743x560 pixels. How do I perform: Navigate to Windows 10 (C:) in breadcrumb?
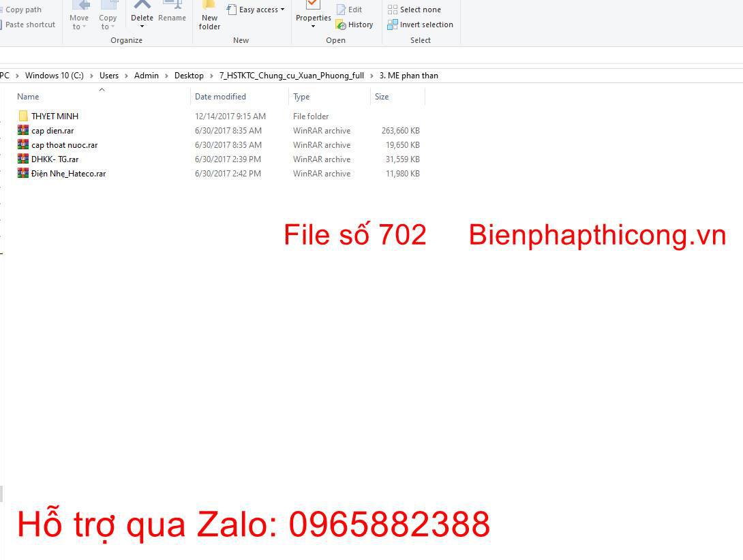[x=54, y=76]
